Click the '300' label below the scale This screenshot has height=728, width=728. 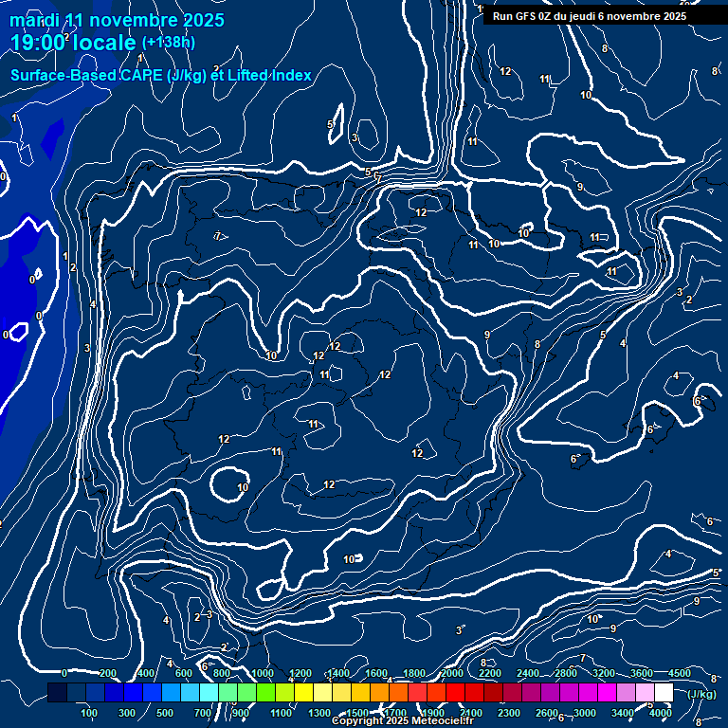pos(127,713)
